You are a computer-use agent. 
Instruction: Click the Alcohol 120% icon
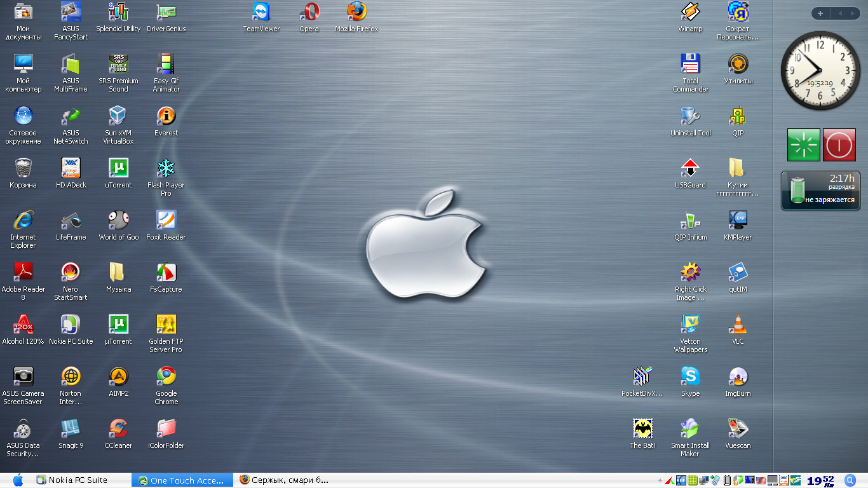[23, 324]
